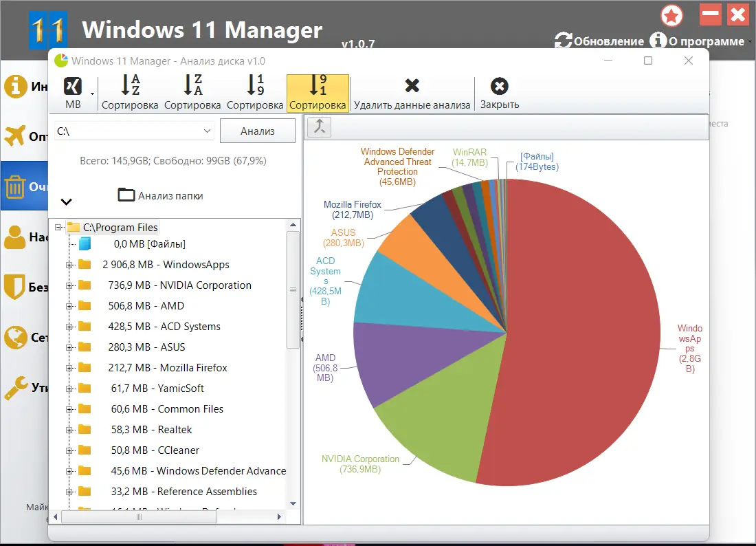Select the 0,0 MB [Файлы] row
Screen dimensions: 756x546
coord(149,244)
